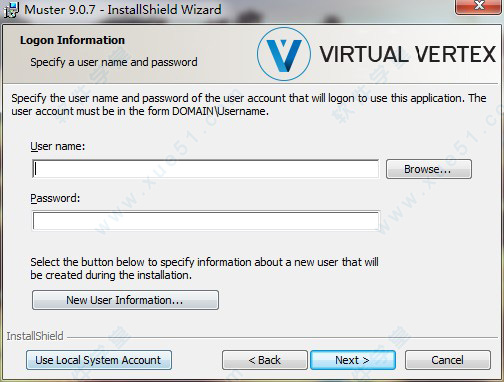Proceed with the Next button
Image resolution: width=504 pixels, height=382 pixels.
tap(353, 360)
